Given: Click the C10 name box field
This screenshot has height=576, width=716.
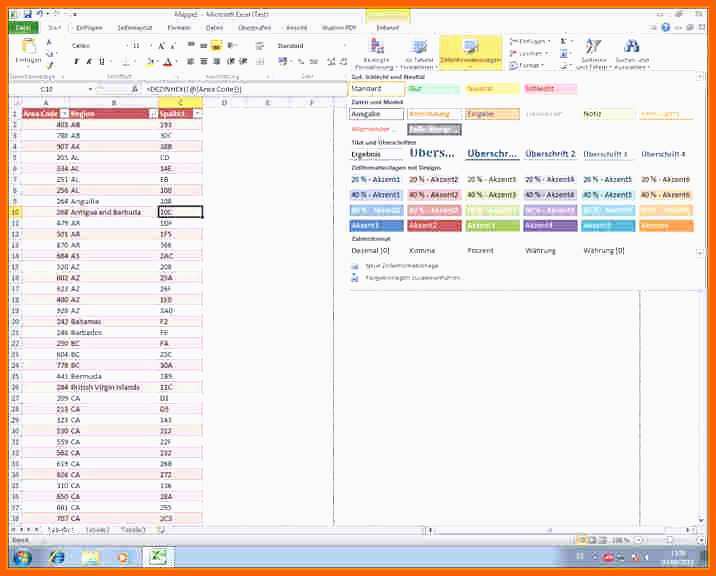Looking at the screenshot, I should (x=48, y=89).
